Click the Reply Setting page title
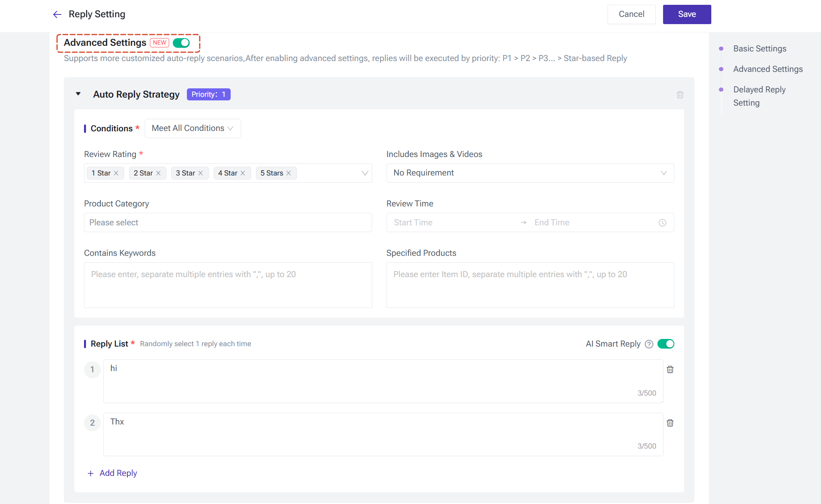The image size is (821, 504). [x=97, y=14]
